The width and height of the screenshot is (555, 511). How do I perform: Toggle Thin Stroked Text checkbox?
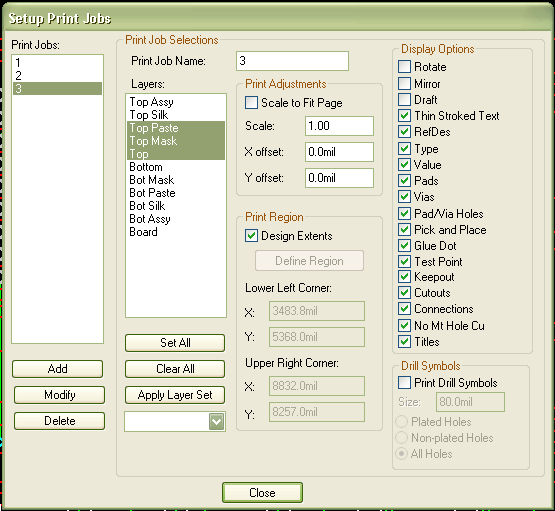404,116
